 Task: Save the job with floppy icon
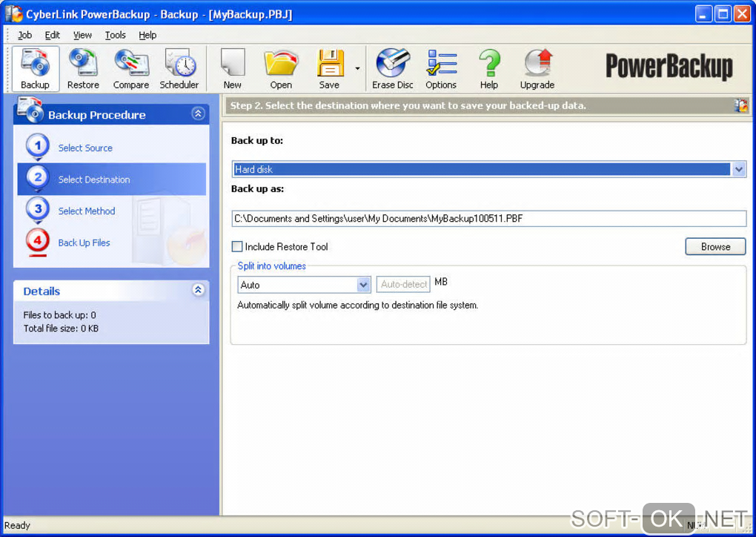(329, 68)
